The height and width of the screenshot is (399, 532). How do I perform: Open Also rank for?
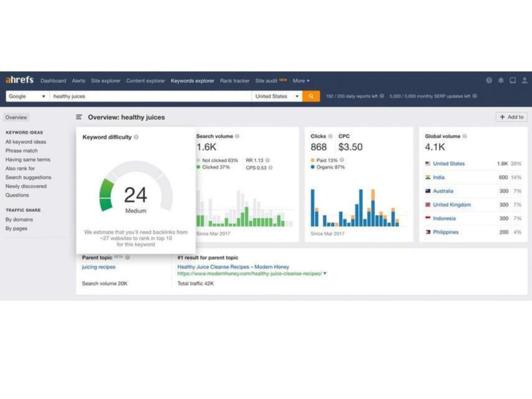pos(20,168)
